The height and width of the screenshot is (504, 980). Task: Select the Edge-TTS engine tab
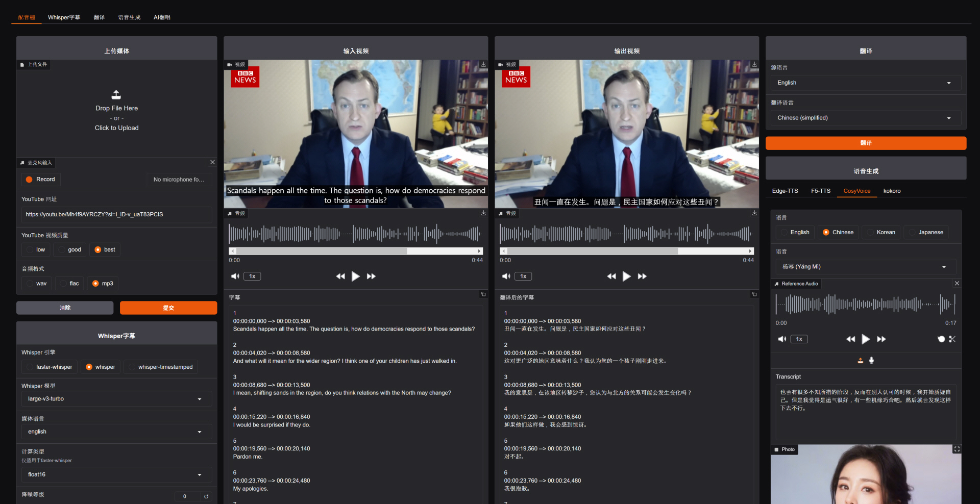(785, 191)
